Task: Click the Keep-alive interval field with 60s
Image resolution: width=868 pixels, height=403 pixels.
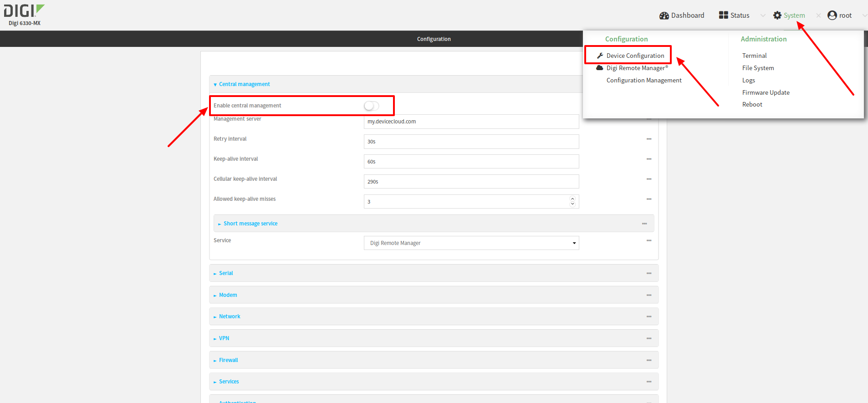Action: (x=471, y=162)
